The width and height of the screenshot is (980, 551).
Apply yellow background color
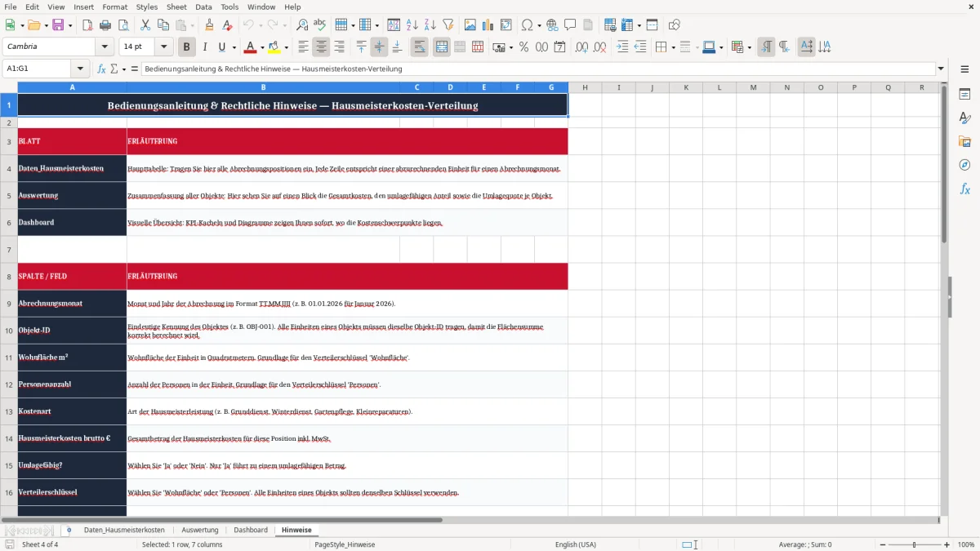(274, 47)
